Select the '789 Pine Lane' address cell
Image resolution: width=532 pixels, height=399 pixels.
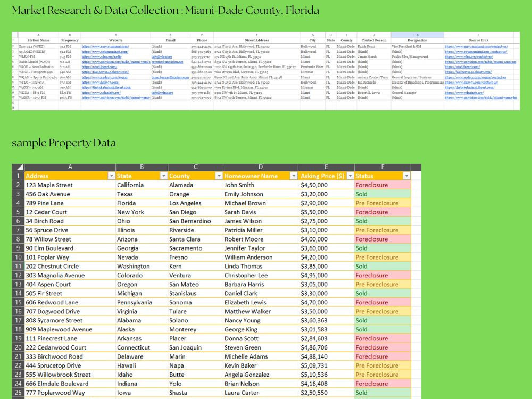pos(70,203)
